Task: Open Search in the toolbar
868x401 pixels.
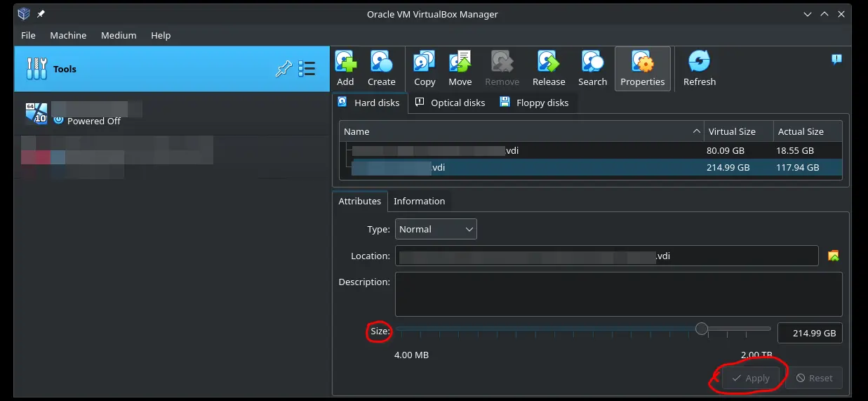Action: pos(592,68)
